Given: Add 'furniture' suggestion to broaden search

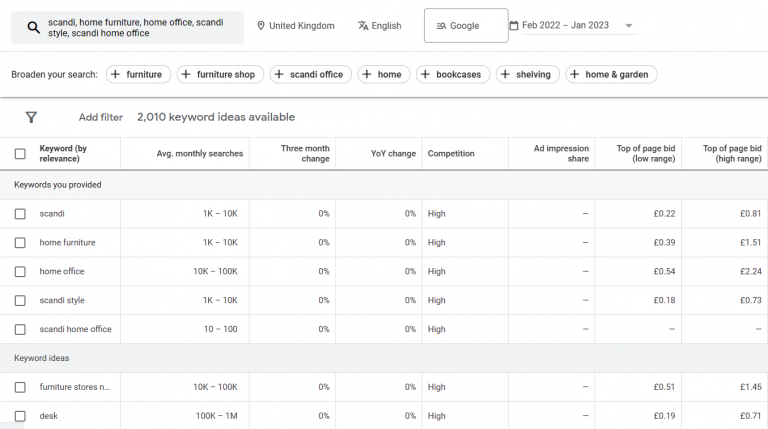Looking at the screenshot, I should click(136, 74).
